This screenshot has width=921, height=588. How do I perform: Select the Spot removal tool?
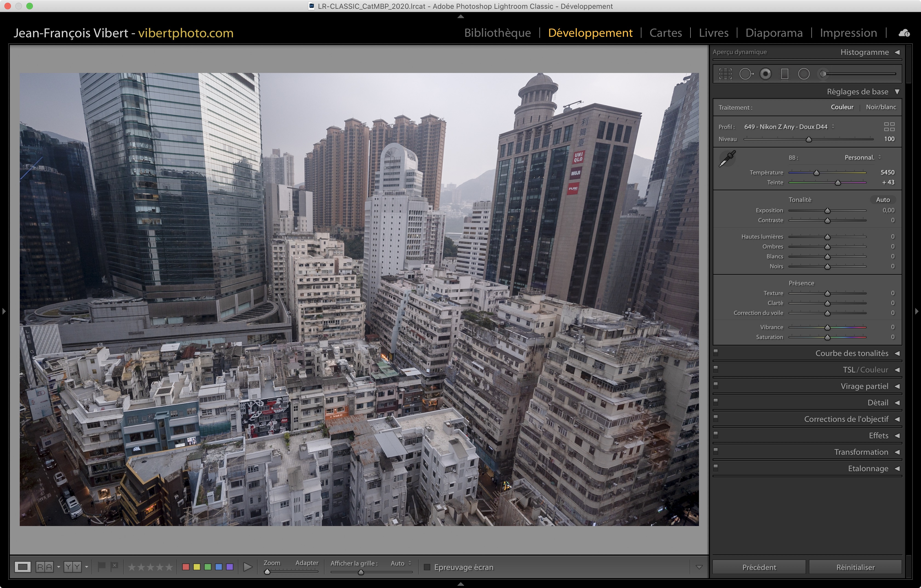click(x=746, y=74)
